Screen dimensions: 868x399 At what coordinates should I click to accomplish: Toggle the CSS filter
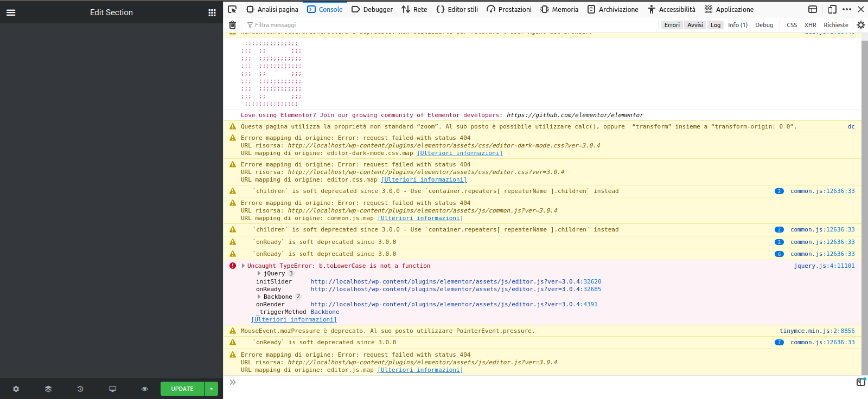(792, 25)
